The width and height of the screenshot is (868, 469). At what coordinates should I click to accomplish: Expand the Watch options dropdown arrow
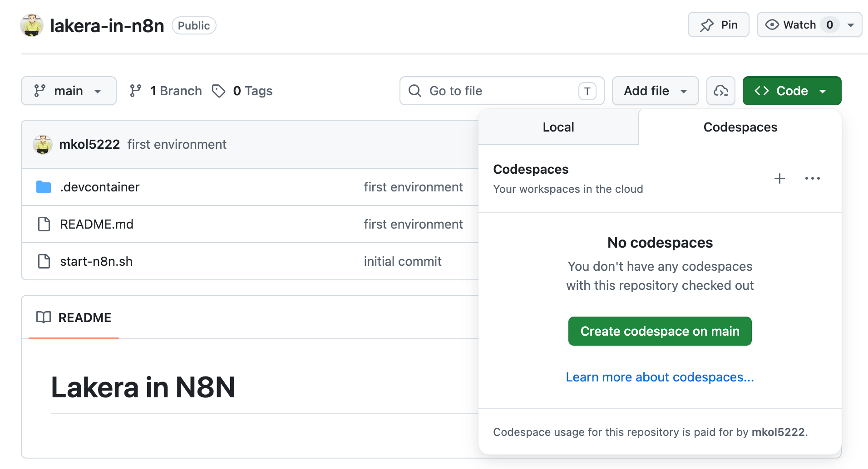click(x=851, y=25)
